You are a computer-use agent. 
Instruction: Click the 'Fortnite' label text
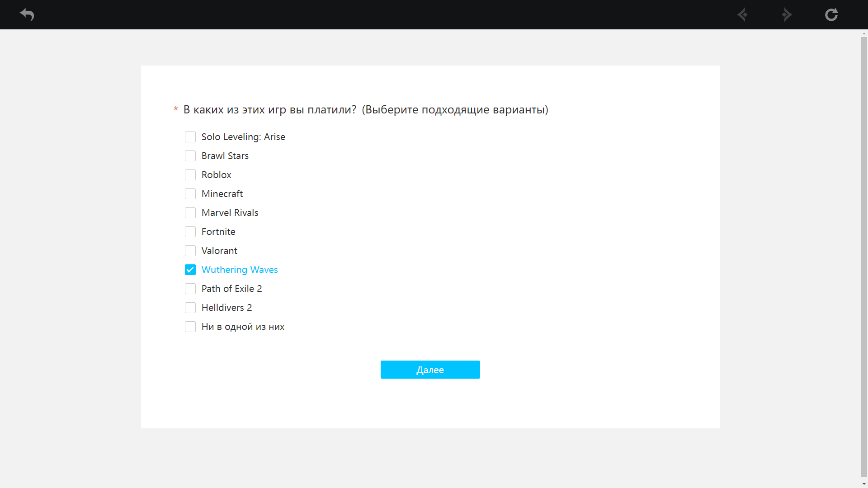[x=218, y=232]
